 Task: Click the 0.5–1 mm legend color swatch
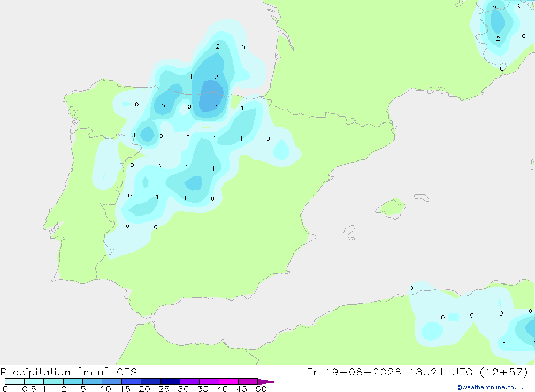34,381
